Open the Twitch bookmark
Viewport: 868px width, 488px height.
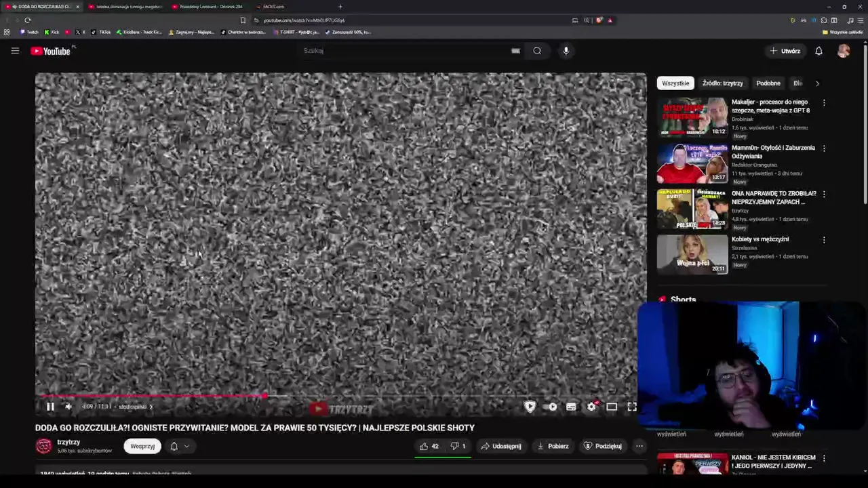pyautogui.click(x=30, y=32)
